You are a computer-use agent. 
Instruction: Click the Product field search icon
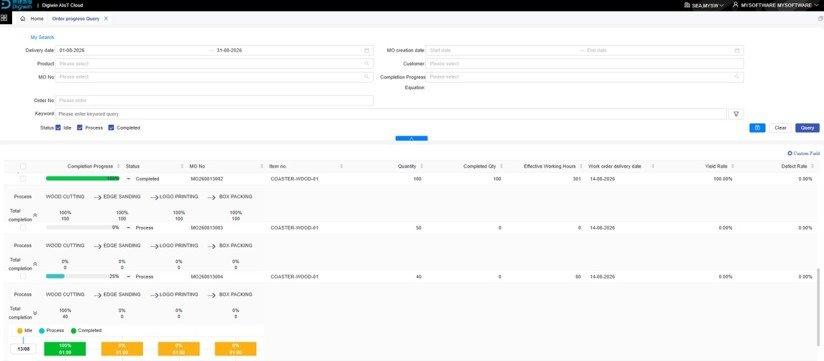(366, 64)
